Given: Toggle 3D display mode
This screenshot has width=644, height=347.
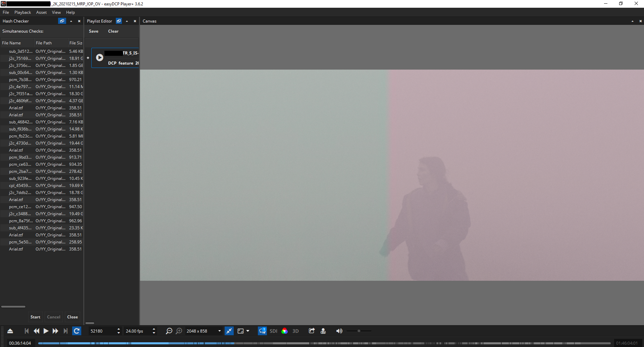Looking at the screenshot, I should [x=295, y=331].
